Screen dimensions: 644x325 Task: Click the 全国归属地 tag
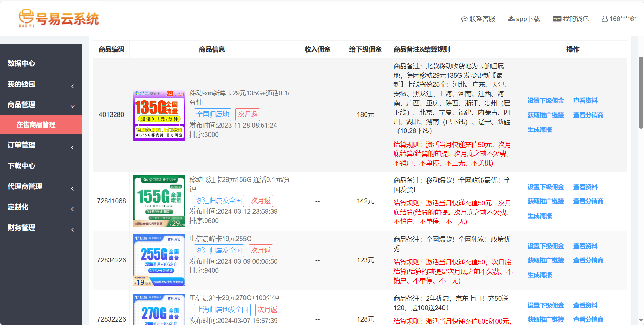[x=213, y=114]
